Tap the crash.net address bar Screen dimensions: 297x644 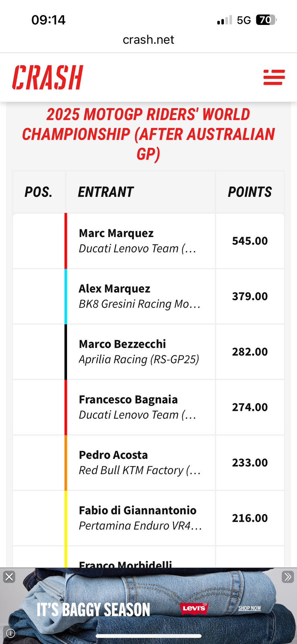point(148,39)
